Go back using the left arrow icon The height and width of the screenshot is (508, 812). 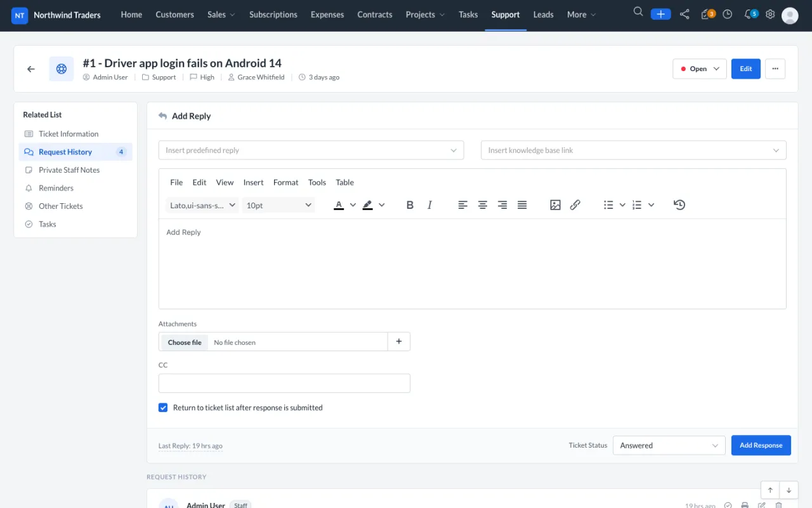[x=31, y=69]
